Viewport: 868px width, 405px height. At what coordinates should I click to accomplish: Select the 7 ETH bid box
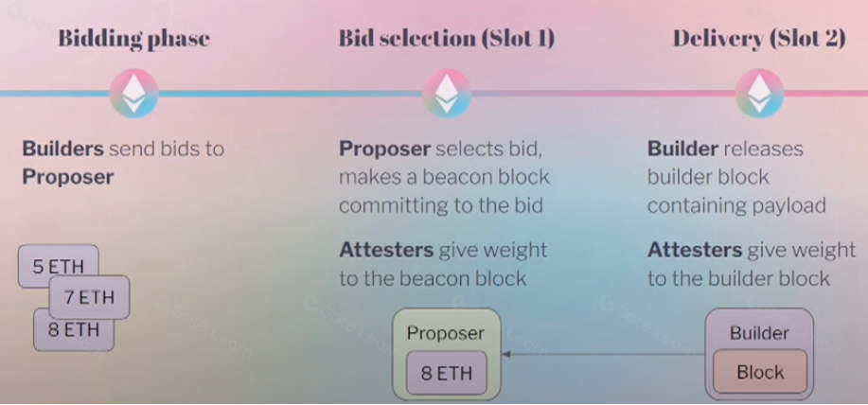pyautogui.click(x=89, y=298)
